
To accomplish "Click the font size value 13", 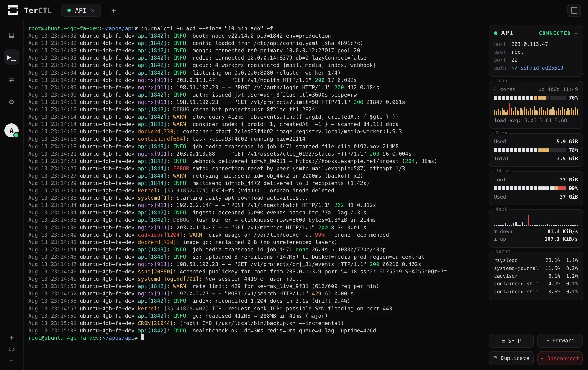I will tap(11, 349).
